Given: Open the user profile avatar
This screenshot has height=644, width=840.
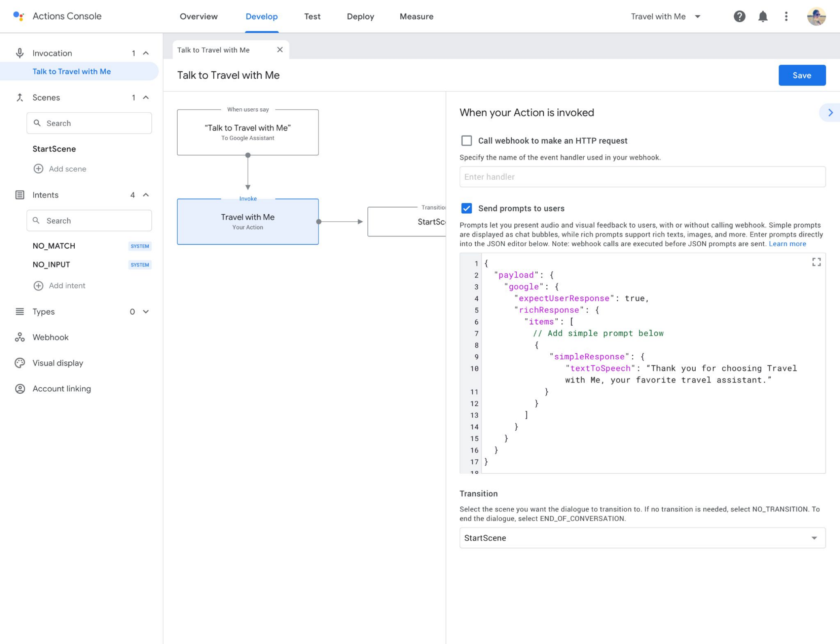Looking at the screenshot, I should click(816, 16).
